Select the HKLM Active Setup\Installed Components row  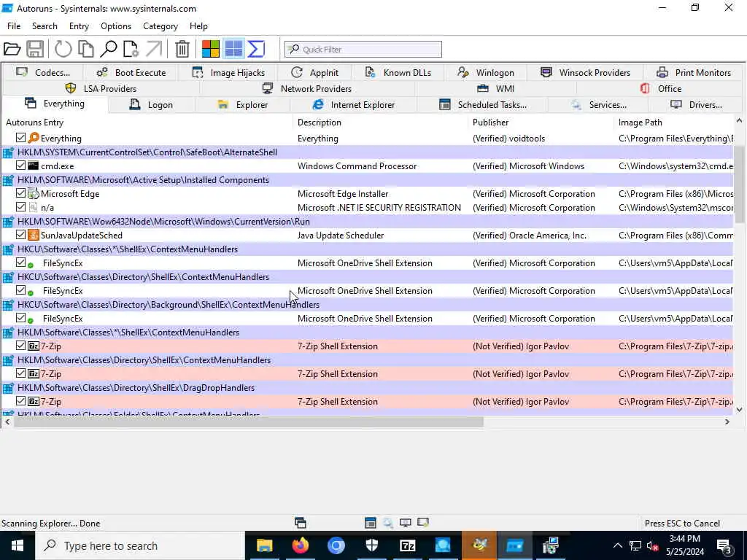click(x=367, y=180)
